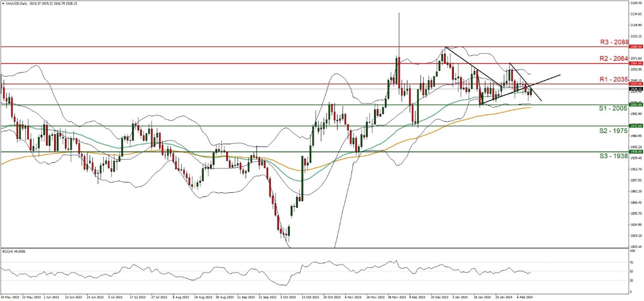Select the S2 - 1975 support label
The width and height of the screenshot is (644, 301).
[x=614, y=131]
